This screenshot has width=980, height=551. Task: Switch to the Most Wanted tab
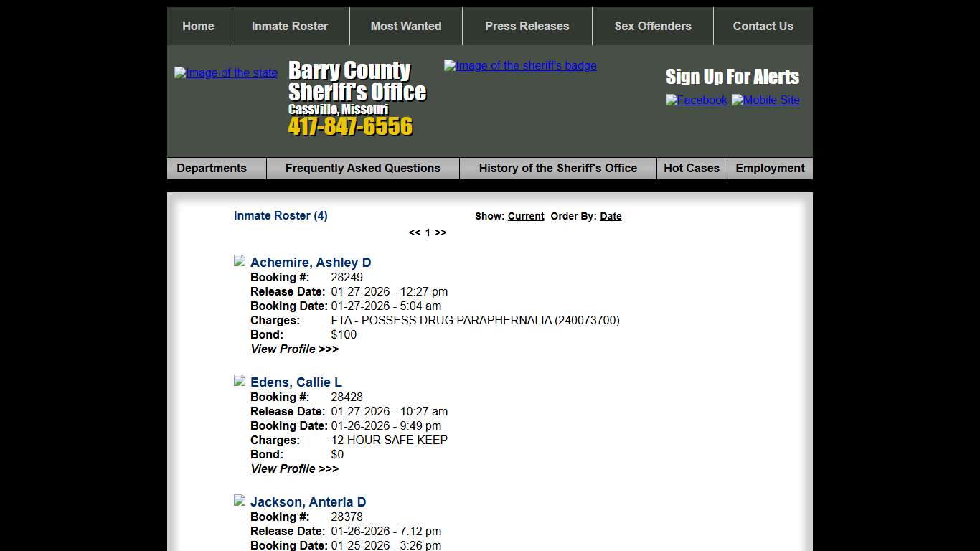click(406, 26)
